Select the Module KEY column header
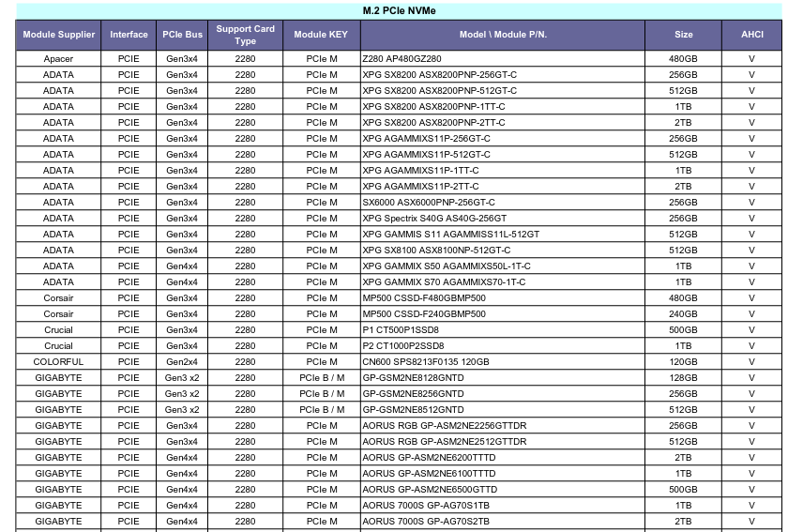Screen dimensions: 788x532 click(x=321, y=35)
